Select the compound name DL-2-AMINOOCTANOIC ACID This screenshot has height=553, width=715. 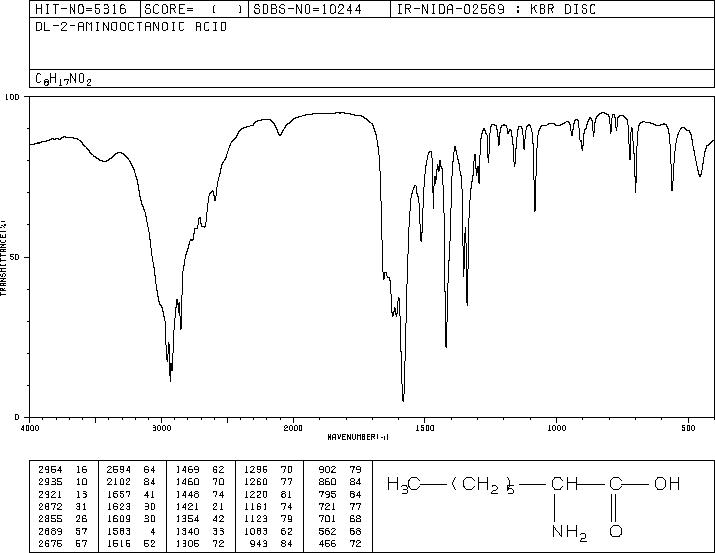click(x=131, y=27)
